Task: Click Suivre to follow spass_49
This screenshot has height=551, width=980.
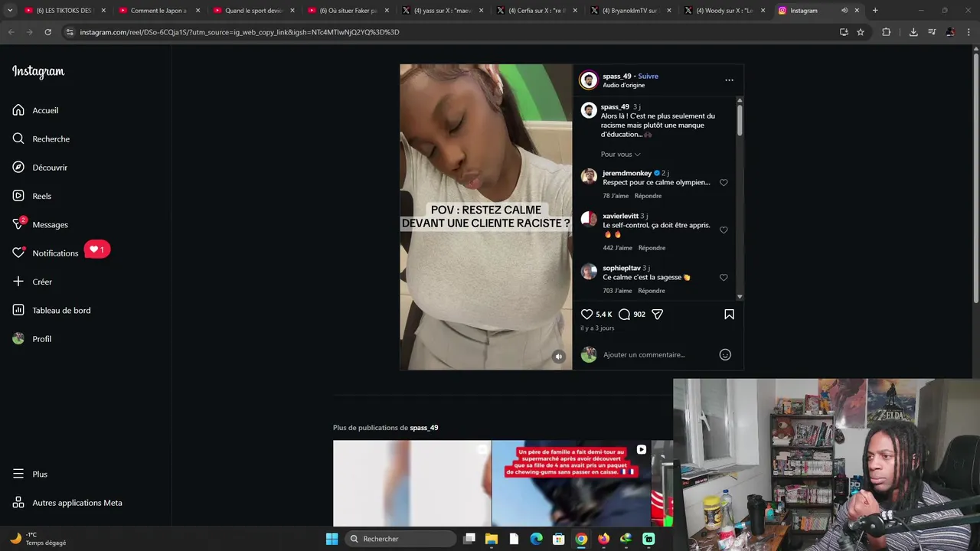Action: [x=648, y=77]
